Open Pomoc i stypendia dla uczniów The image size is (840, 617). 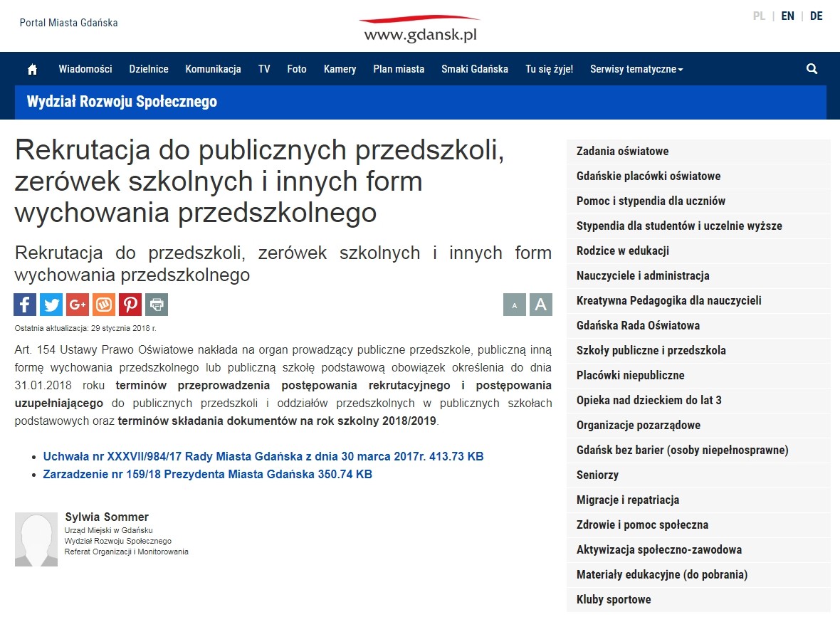698,201
